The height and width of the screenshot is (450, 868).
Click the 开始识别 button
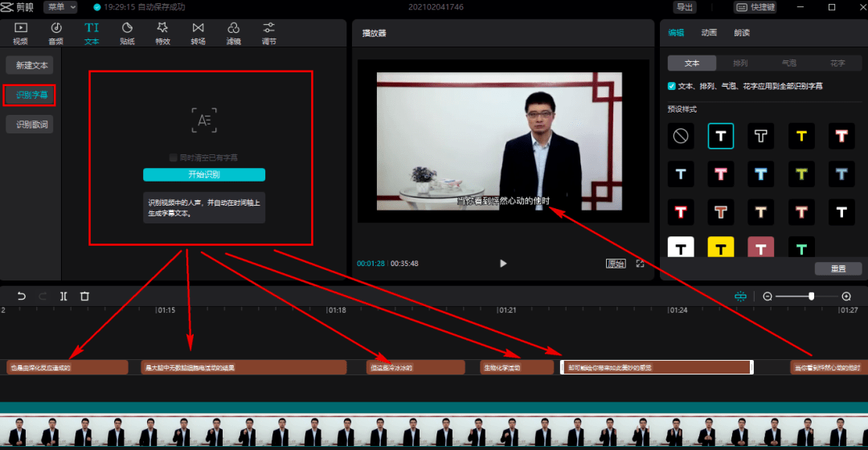pyautogui.click(x=204, y=174)
